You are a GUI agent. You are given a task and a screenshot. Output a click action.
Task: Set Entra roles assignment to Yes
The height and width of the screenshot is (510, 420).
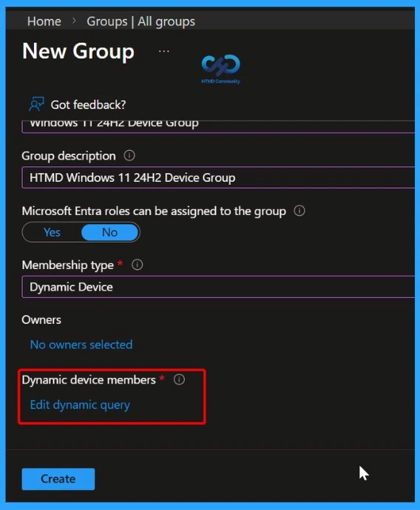(x=52, y=232)
